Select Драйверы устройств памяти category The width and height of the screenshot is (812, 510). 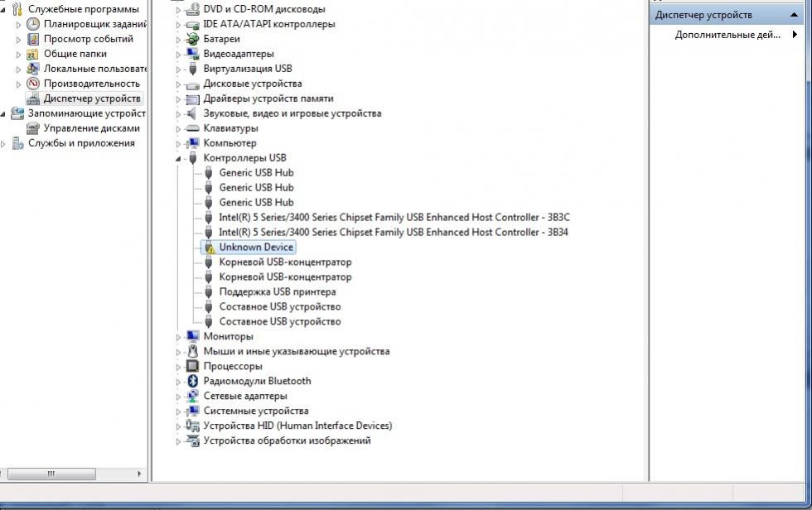(268, 99)
